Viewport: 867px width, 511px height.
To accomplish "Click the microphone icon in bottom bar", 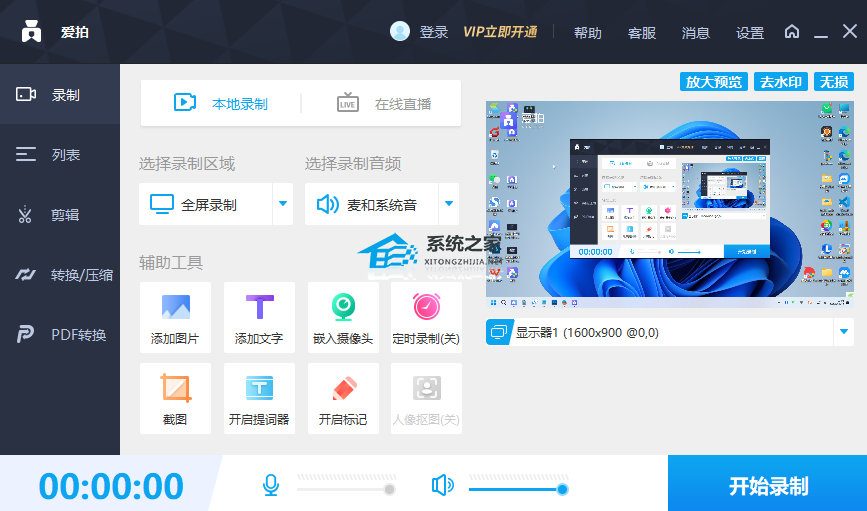I will [x=270, y=485].
